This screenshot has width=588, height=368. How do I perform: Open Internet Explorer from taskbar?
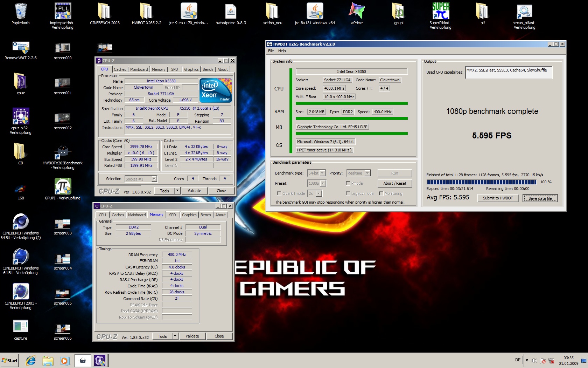31,360
